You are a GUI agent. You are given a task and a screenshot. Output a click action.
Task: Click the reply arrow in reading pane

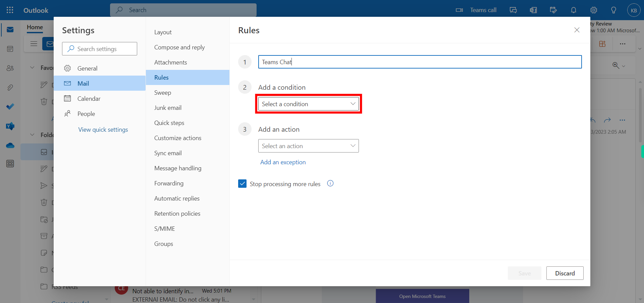[x=593, y=120]
